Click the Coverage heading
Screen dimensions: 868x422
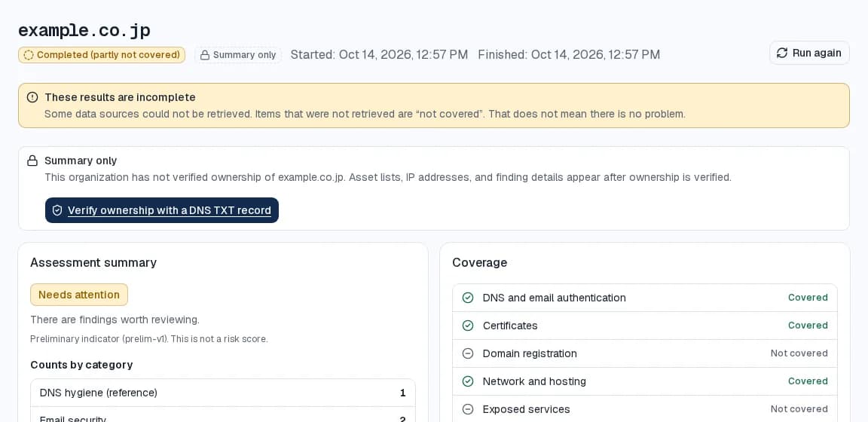pyautogui.click(x=479, y=262)
